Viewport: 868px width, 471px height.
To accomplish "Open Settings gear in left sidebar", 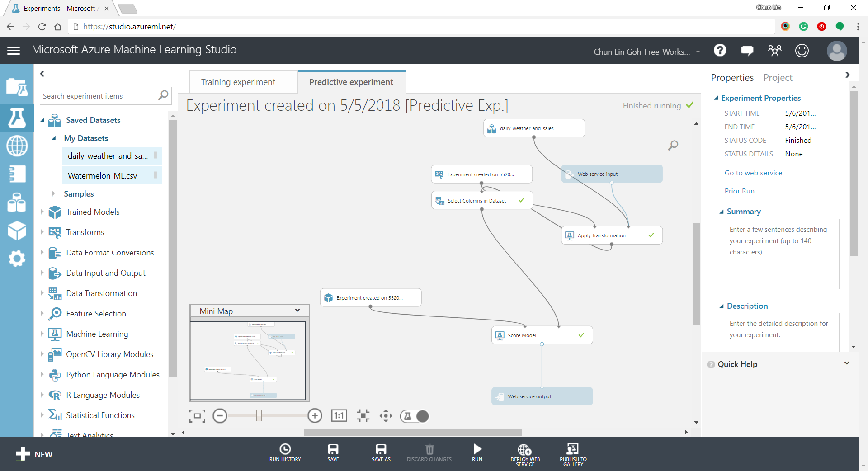I will (17, 259).
